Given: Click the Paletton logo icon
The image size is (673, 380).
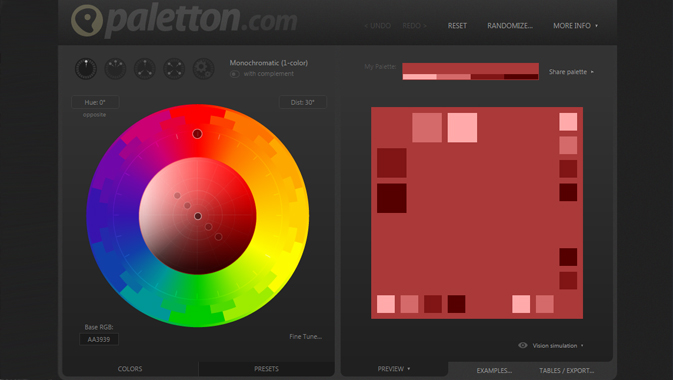Looking at the screenshot, I should [x=86, y=20].
